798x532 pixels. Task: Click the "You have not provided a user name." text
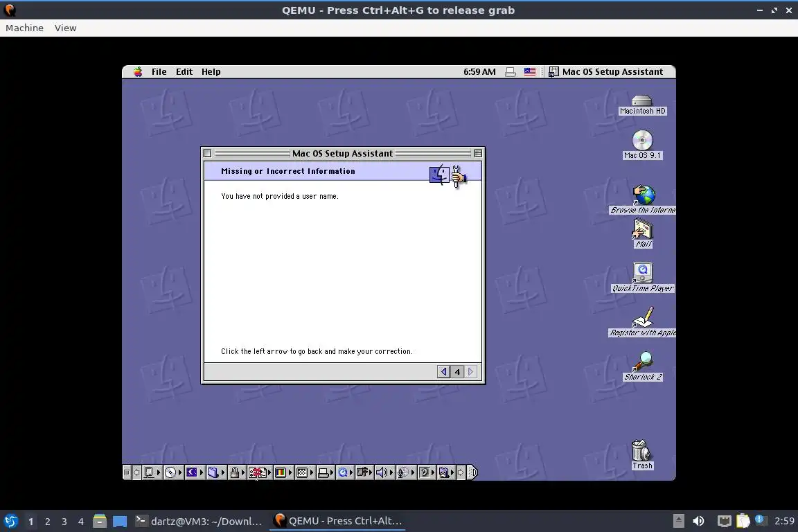point(279,196)
